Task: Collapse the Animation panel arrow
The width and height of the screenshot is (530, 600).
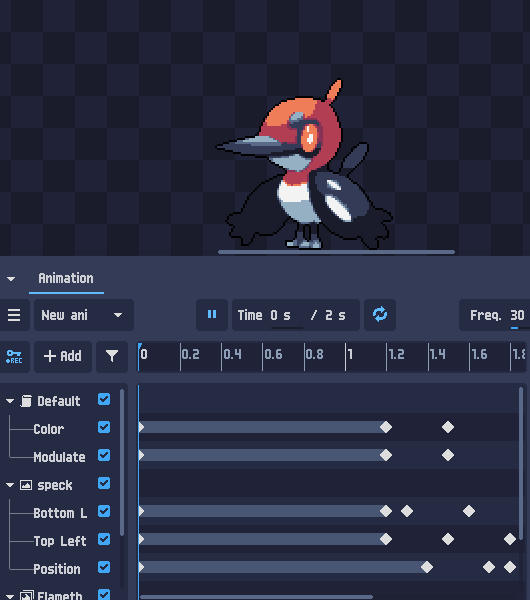Action: (x=11, y=279)
